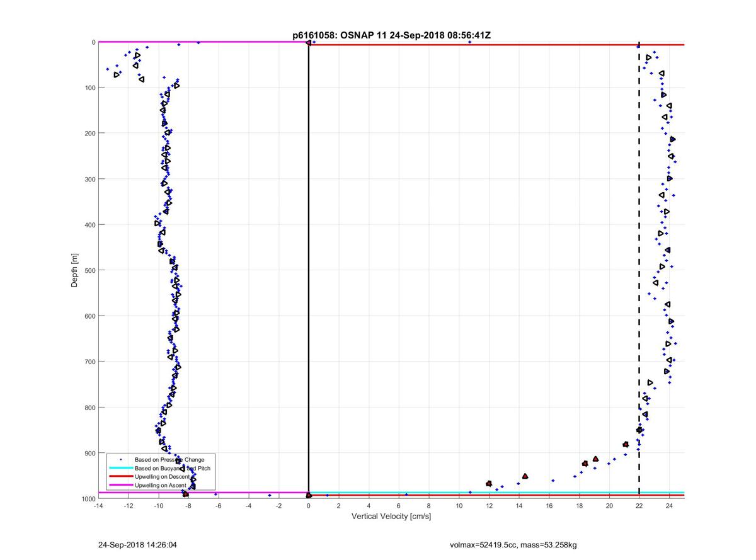Click x-axis tick label '-4'
Screen dimensions: 756x560
pos(248,505)
